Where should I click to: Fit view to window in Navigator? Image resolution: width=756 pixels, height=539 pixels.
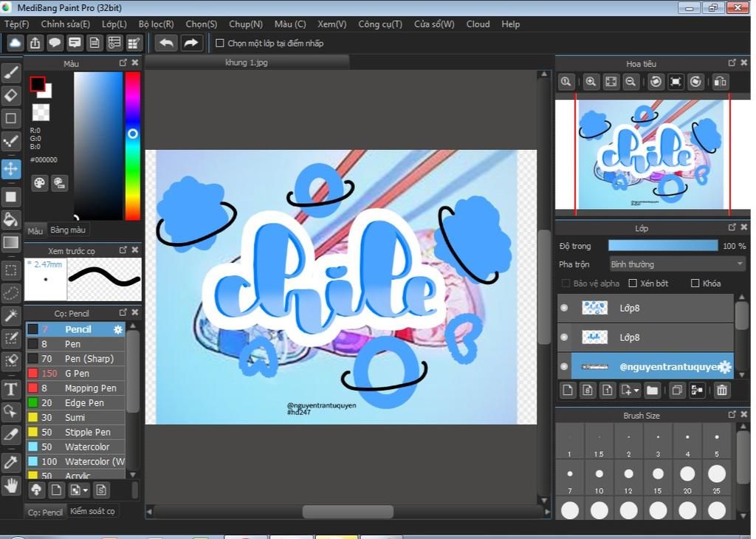(x=611, y=81)
